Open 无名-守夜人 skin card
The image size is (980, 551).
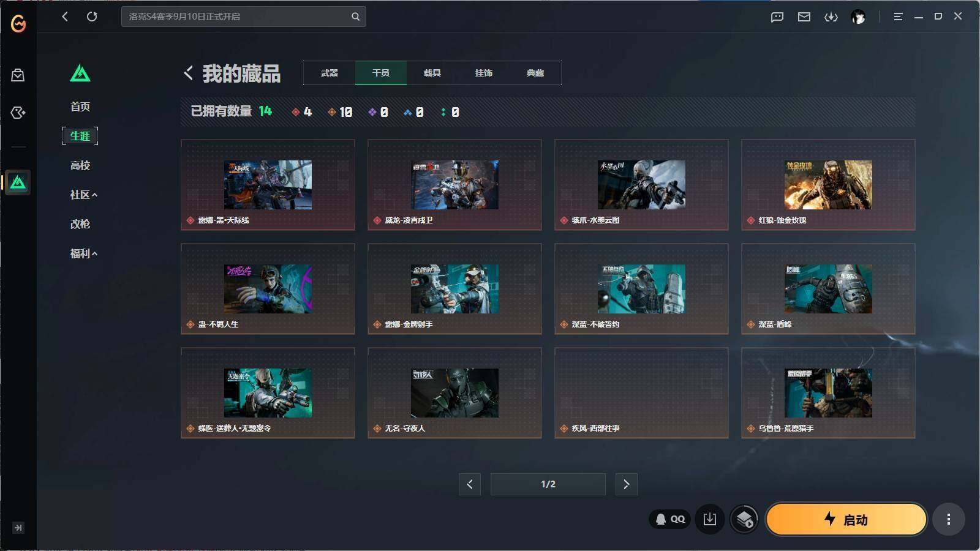click(454, 393)
